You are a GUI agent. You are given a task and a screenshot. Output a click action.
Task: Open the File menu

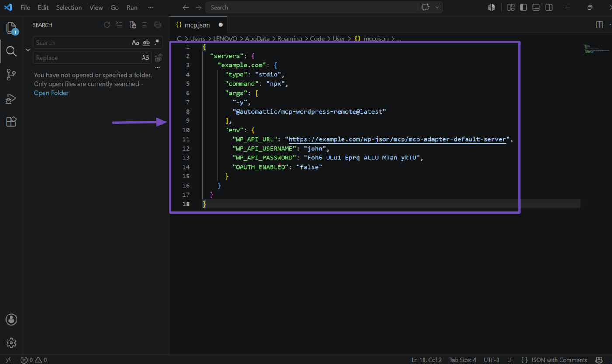(25, 7)
